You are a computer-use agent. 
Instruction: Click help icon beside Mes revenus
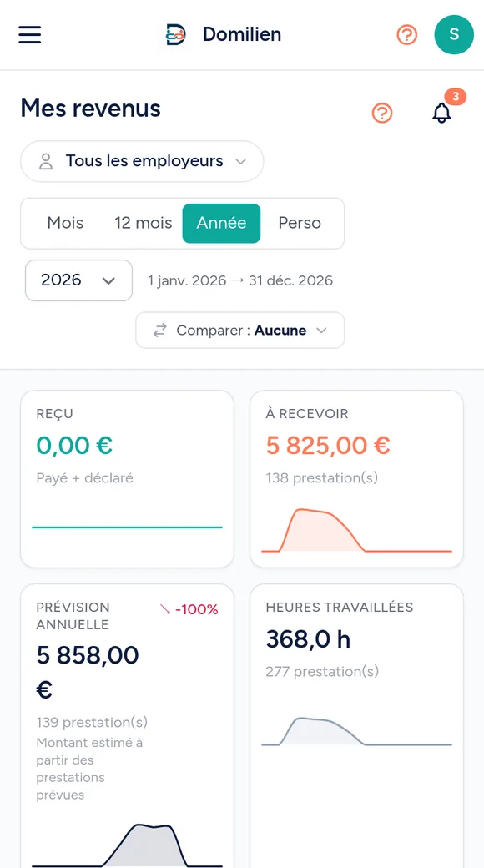(x=382, y=113)
